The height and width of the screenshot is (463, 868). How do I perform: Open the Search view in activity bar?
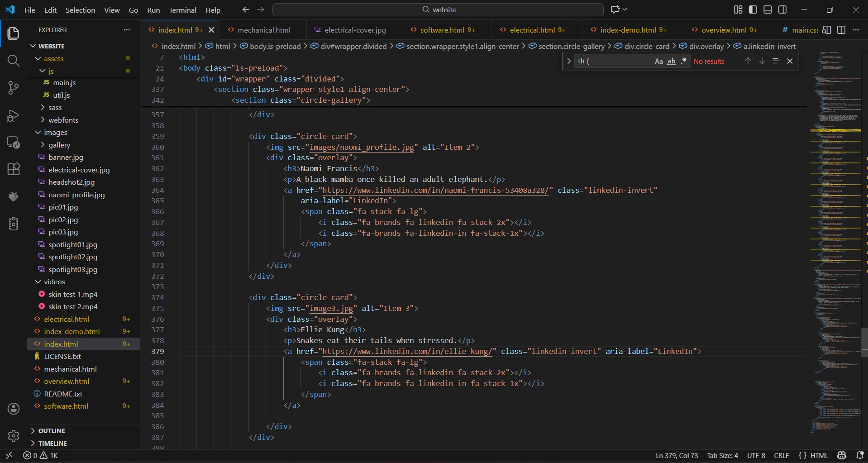pyautogui.click(x=14, y=61)
